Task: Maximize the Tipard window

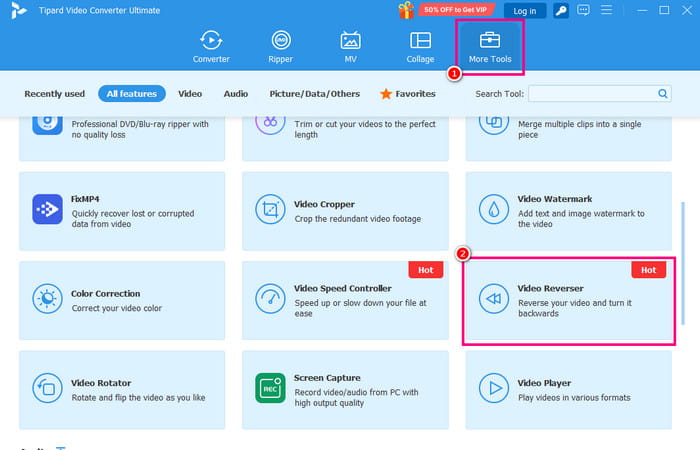Action: [664, 10]
